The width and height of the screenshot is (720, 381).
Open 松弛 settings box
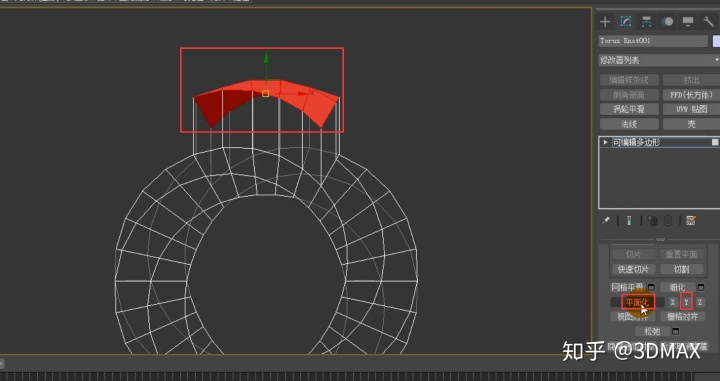[x=675, y=331]
